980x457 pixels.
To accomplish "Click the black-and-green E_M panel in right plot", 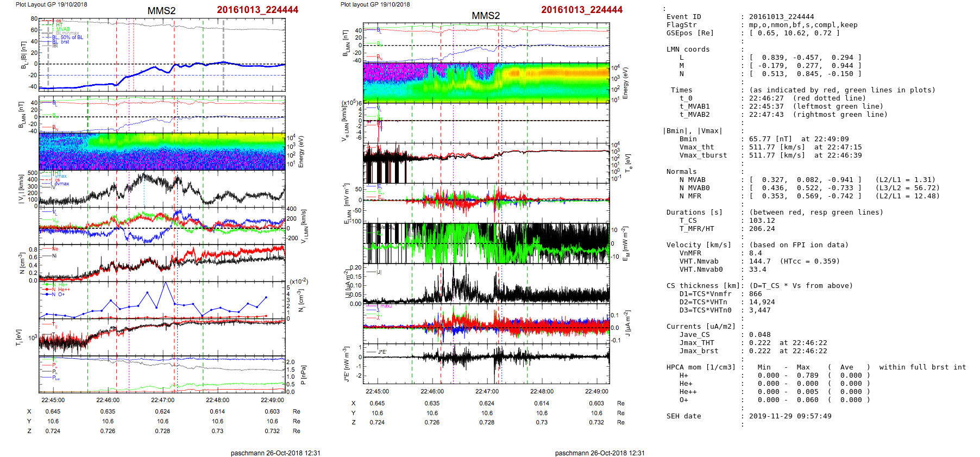I will (486, 243).
